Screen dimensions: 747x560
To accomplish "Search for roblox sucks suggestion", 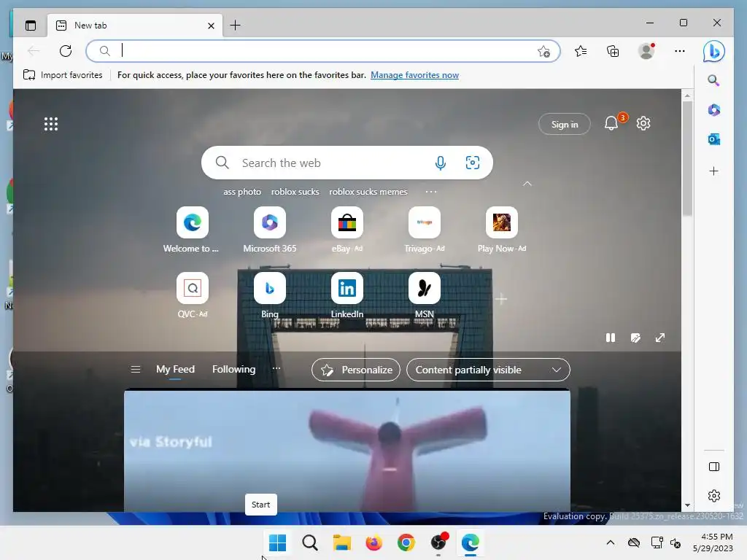I will pos(295,192).
